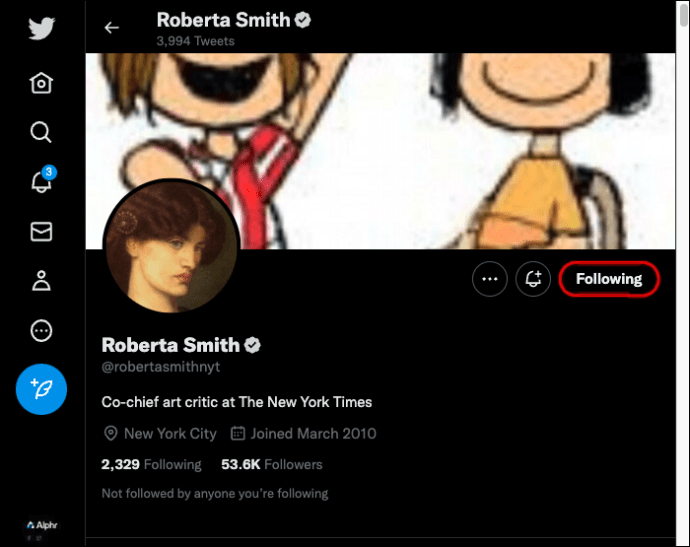Click the Twitter bird logo
The image size is (690, 547).
[x=41, y=28]
